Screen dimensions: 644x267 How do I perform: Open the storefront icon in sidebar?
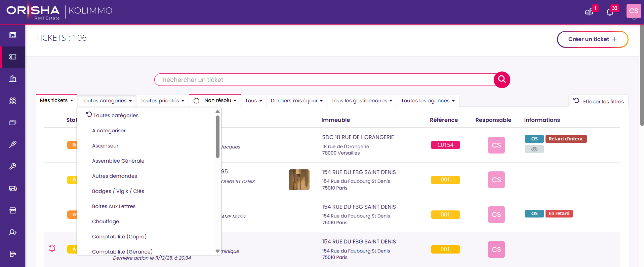point(13,210)
